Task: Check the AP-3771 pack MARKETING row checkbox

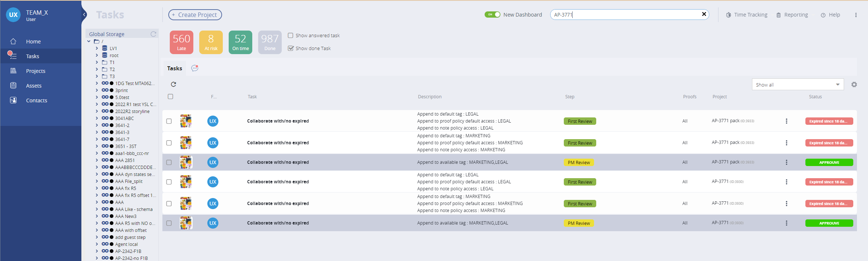Action: point(169,143)
